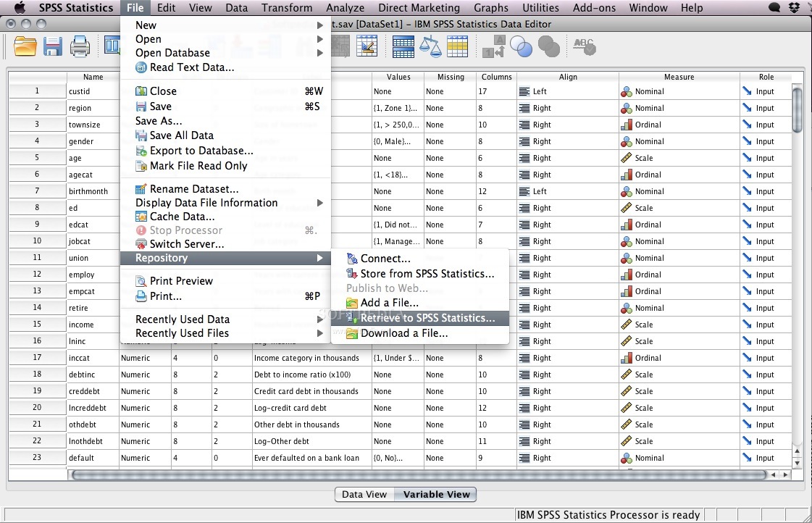Select Download a File... entry

point(420,333)
